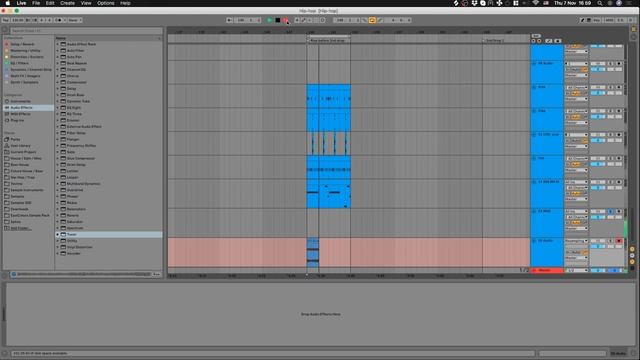Expand the selected Tuner device
The image size is (640, 360).
(58, 235)
